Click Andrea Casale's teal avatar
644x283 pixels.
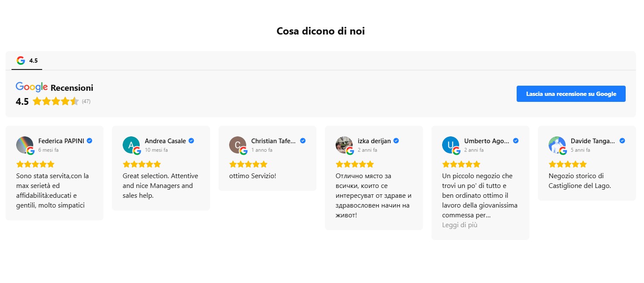[x=131, y=145]
